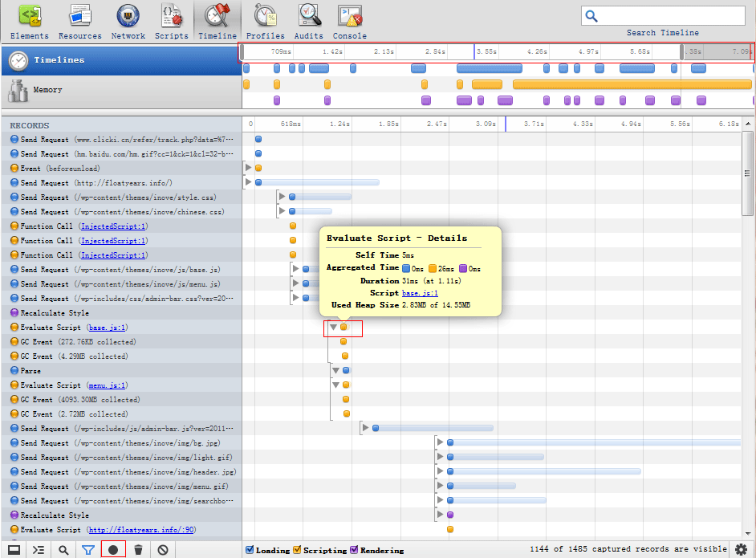Select Send Request menu.gif record
Screen dimensions: 756x558
click(121, 486)
